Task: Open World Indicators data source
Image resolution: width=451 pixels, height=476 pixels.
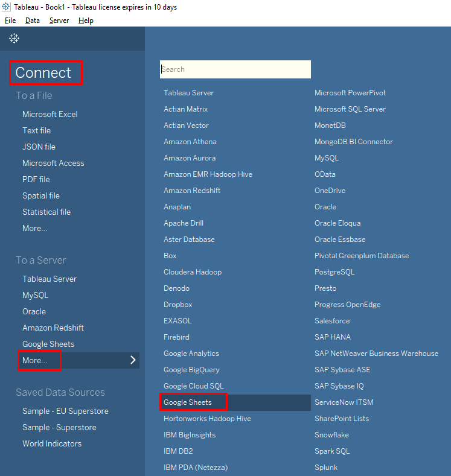Action: pyautogui.click(x=52, y=443)
